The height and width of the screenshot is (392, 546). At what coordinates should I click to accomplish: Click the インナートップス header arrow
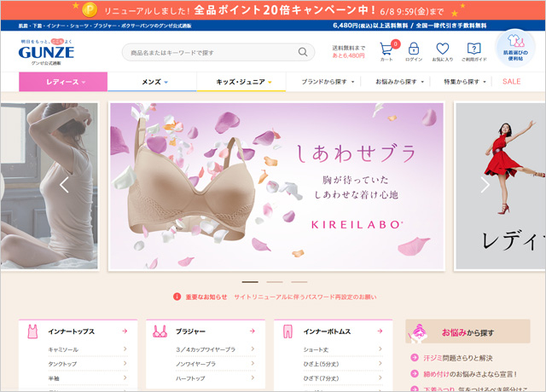point(125,331)
